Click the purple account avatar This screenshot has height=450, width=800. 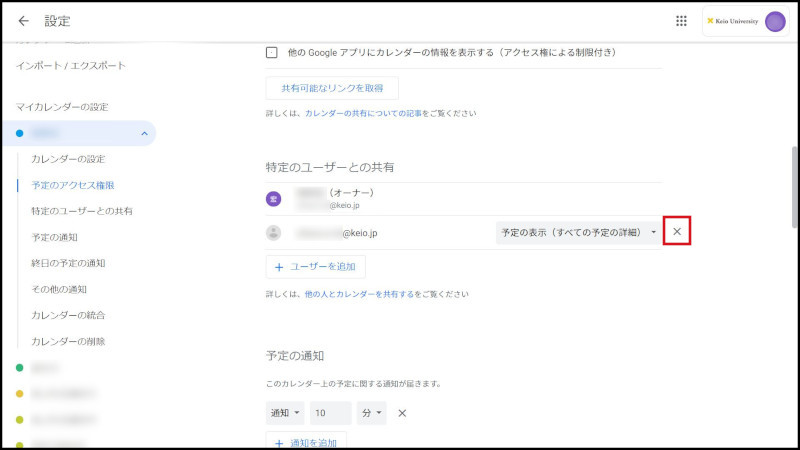point(775,21)
